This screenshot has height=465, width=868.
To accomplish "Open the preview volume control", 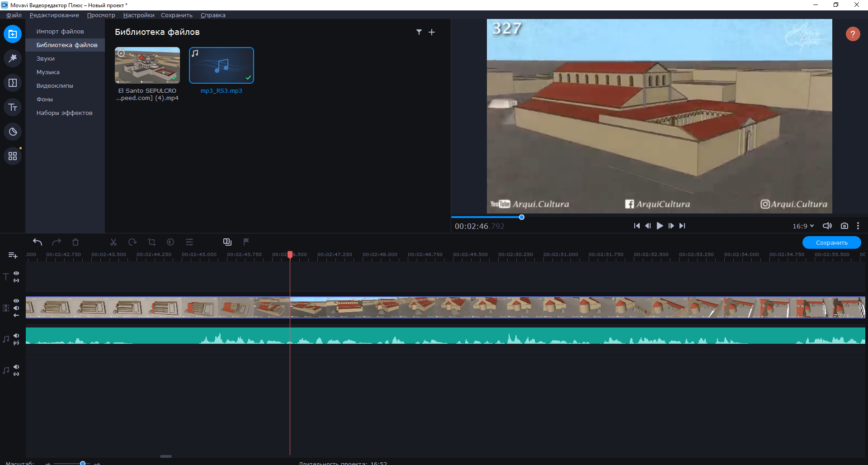I will point(827,226).
